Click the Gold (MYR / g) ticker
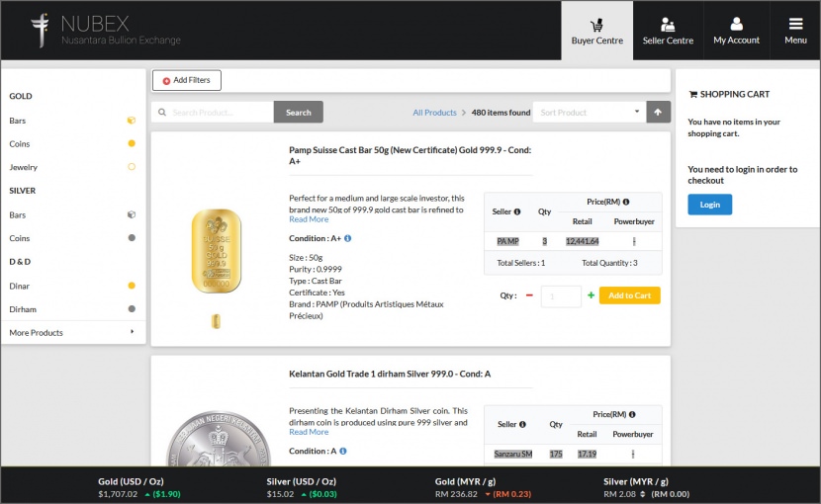 point(483,487)
